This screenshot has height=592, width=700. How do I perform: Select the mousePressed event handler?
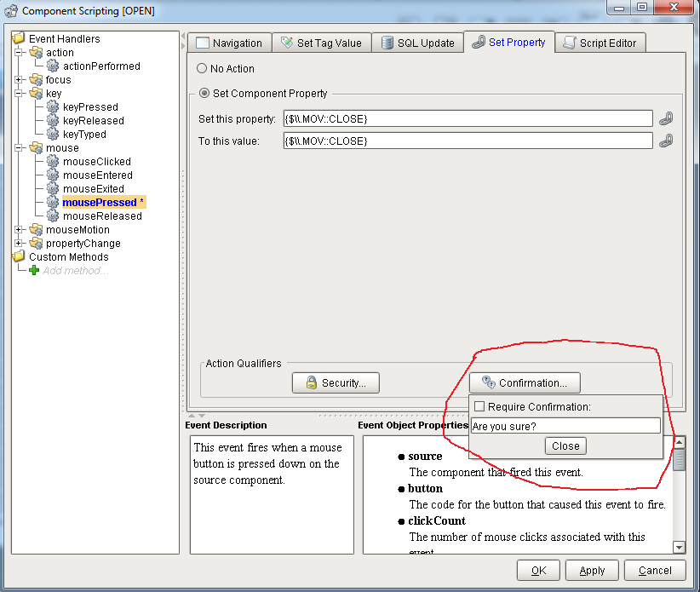[x=103, y=202]
